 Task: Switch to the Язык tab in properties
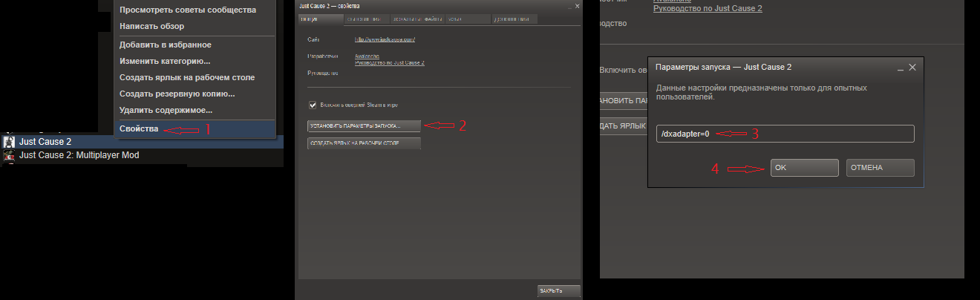[x=468, y=18]
